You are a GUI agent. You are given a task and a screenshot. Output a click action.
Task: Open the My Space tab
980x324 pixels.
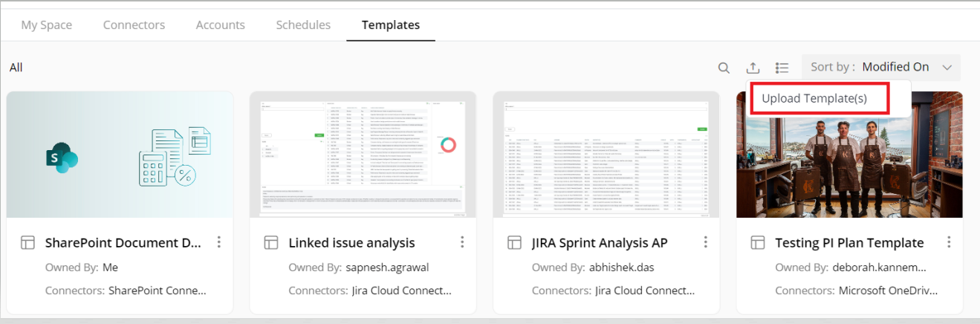[47, 25]
